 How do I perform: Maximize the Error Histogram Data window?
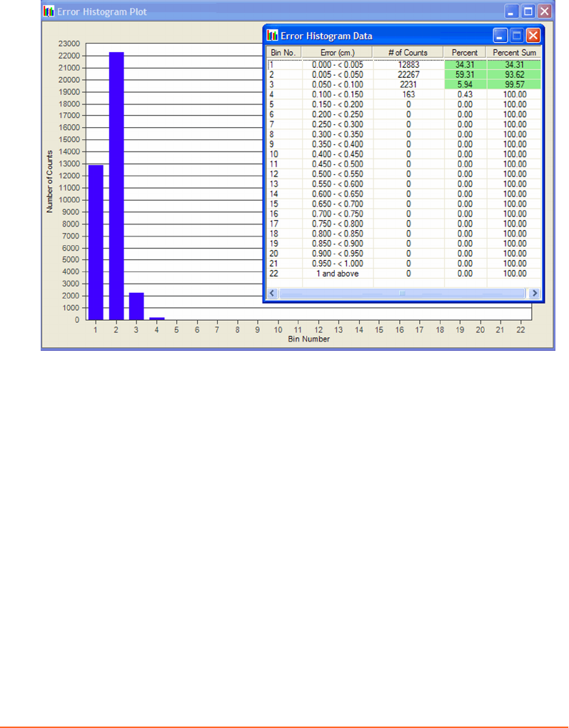517,36
